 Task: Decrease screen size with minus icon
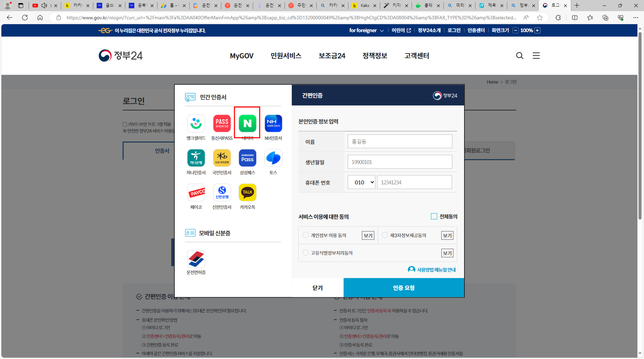[x=516, y=30]
